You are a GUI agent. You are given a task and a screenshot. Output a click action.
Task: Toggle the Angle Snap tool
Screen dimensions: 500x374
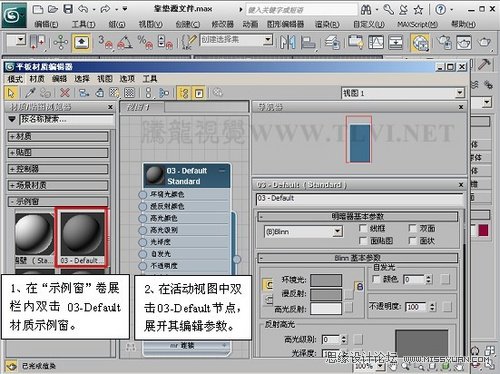click(124, 43)
